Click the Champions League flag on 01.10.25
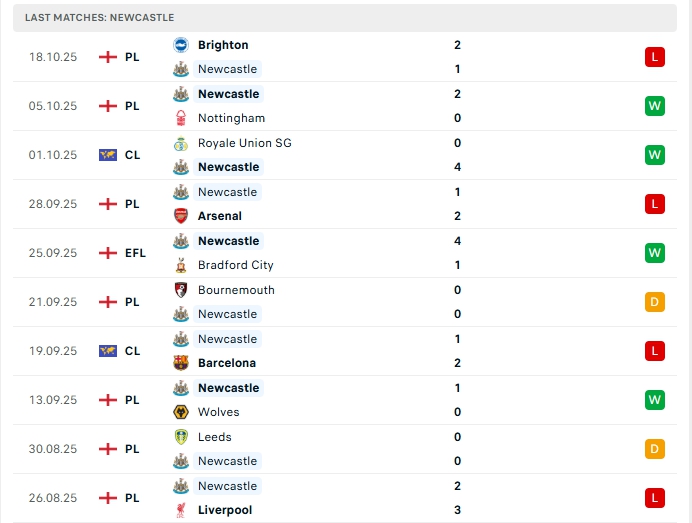Screen dimensions: 692x523 click(108, 155)
